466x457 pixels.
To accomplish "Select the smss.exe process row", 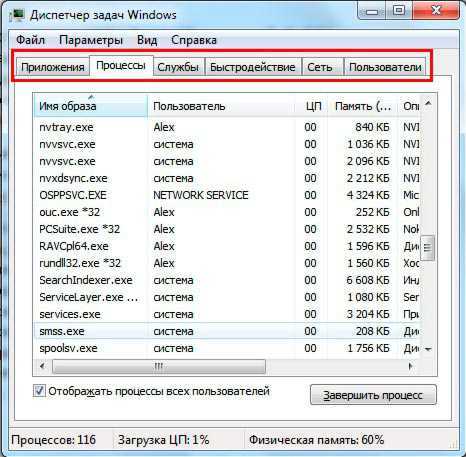I will pyautogui.click(x=227, y=331).
